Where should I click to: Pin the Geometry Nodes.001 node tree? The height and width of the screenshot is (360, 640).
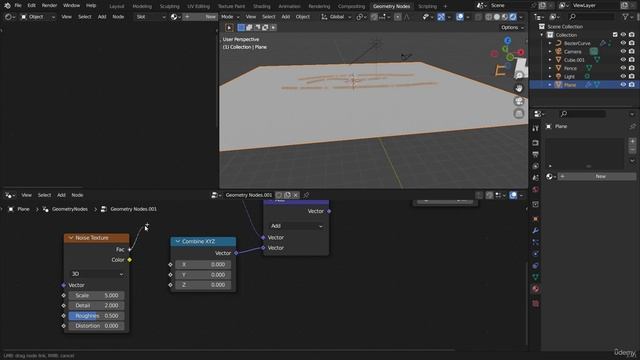pos(306,195)
